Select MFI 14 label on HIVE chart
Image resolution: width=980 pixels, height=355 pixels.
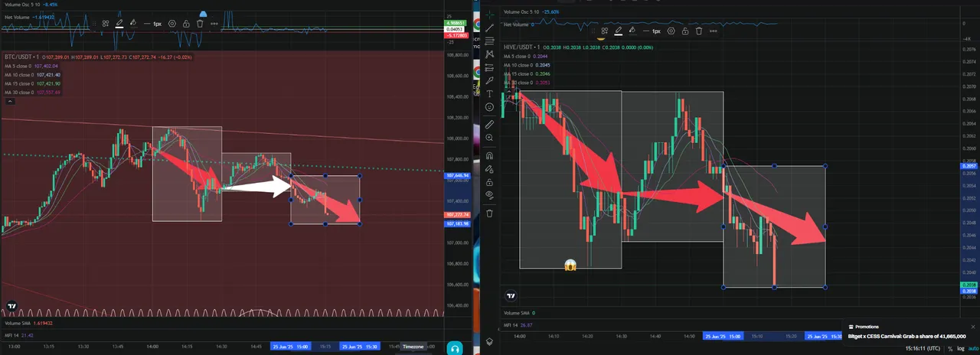[511, 325]
